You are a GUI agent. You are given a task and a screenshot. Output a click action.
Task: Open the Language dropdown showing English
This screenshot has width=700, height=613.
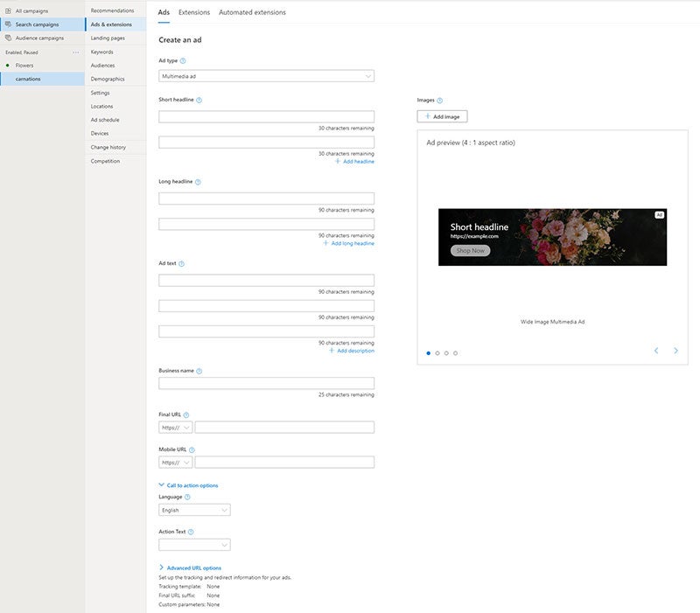(193, 509)
